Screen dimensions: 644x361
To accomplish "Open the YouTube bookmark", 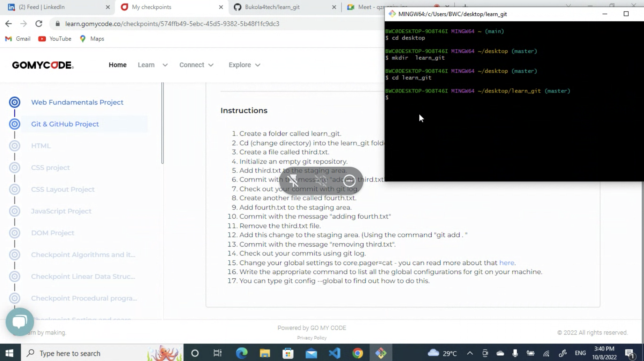I will click(55, 39).
